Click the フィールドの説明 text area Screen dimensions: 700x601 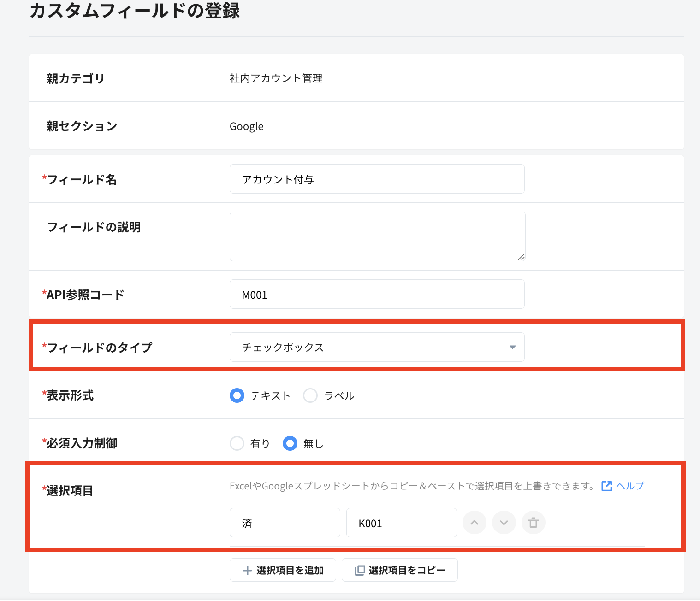pyautogui.click(x=378, y=236)
